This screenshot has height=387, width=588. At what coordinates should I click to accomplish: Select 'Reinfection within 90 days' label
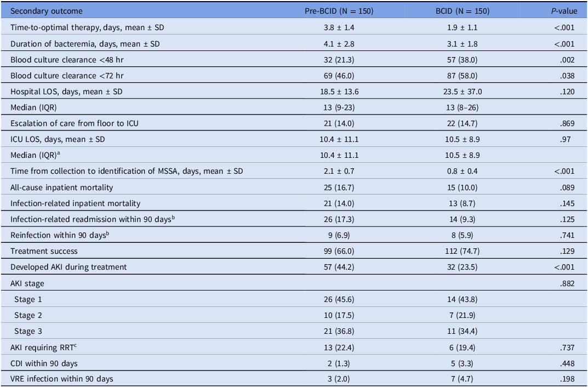[x=60, y=235]
